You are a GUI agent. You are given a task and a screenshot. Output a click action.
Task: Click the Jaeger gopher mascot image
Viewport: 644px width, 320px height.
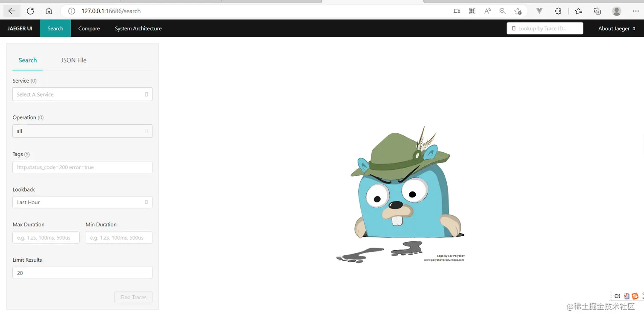tap(400, 194)
